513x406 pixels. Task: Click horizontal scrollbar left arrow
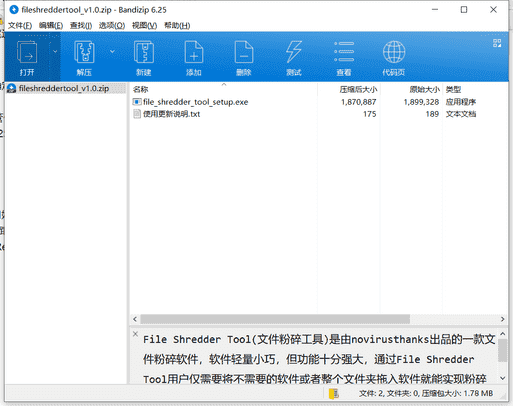[135, 319]
